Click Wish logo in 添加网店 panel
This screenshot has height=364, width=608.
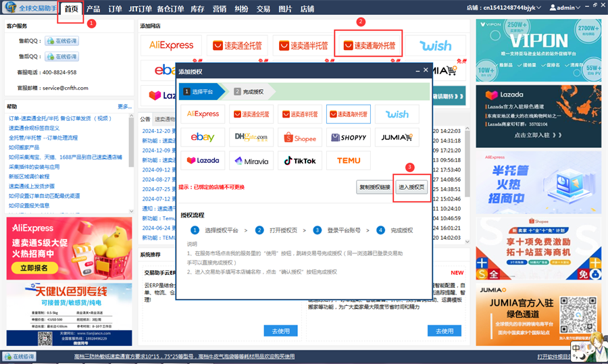[436, 45]
